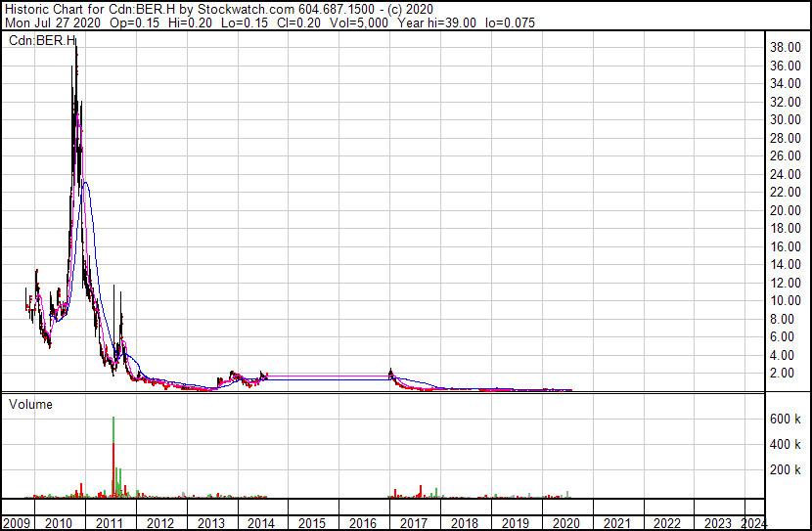This screenshot has height=531, width=812.
Task: Click the 2.00 price axis value
Action: point(782,374)
